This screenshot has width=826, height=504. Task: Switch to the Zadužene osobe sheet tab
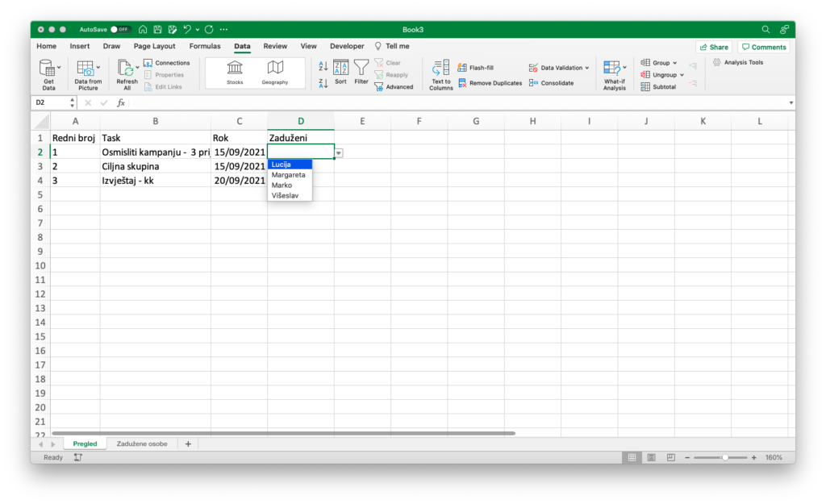click(x=142, y=444)
